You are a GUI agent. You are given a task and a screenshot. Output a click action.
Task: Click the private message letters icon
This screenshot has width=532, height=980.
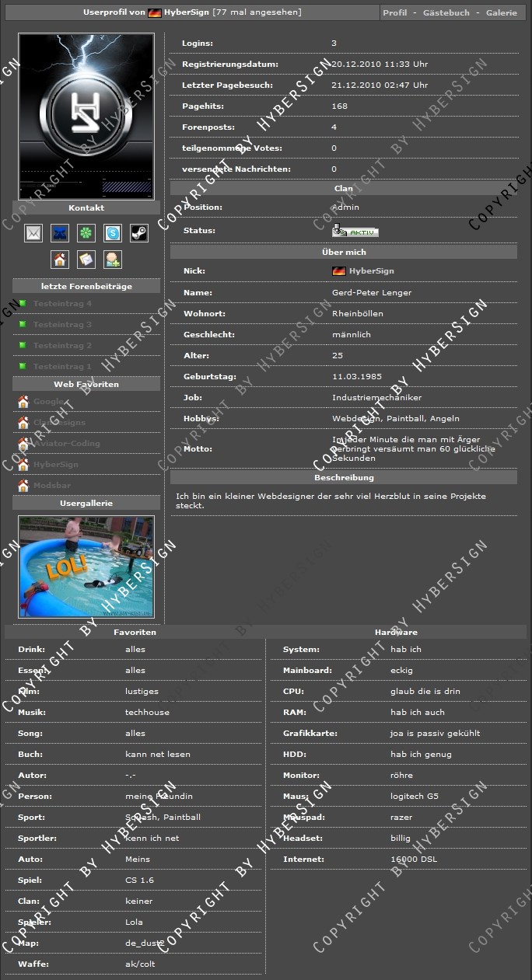[x=86, y=260]
